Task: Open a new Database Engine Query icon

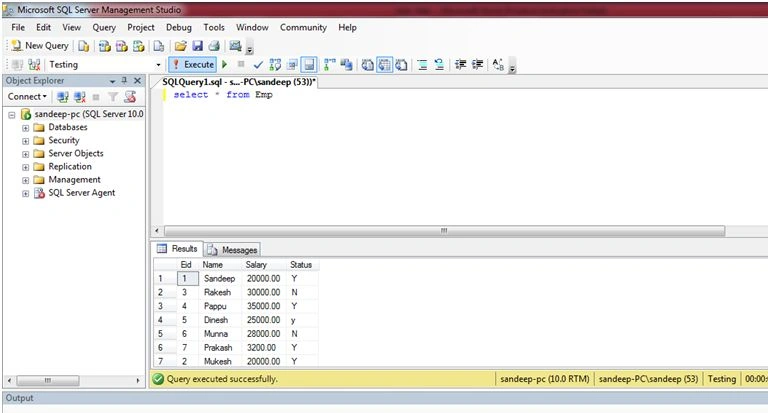Action: 84,46
